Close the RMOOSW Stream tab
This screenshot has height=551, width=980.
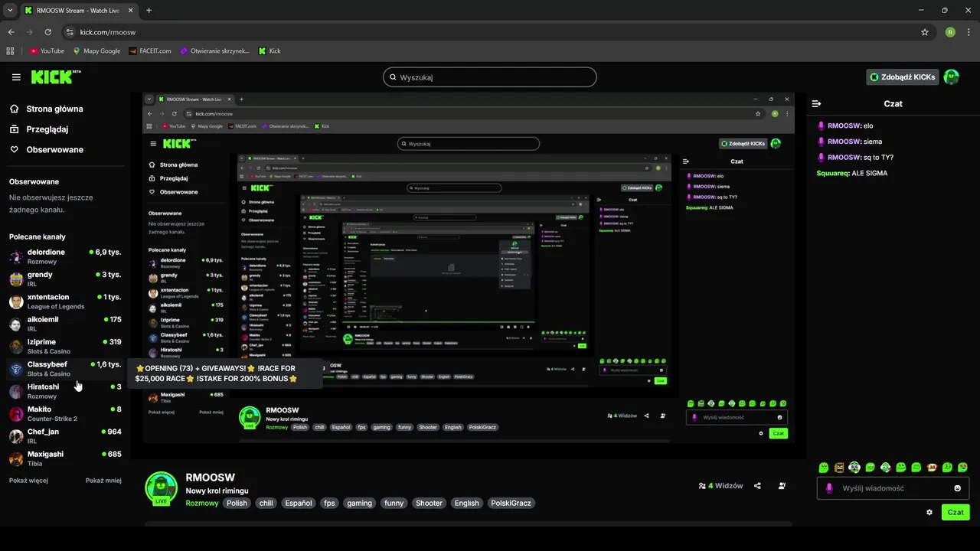click(x=131, y=11)
